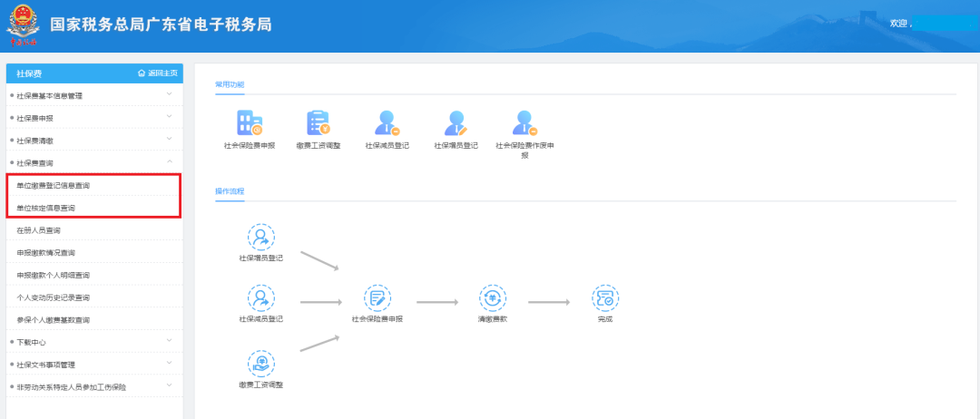Click the 社保增员登记 circle icon in 操作流程
The image size is (980, 419).
tap(260, 238)
